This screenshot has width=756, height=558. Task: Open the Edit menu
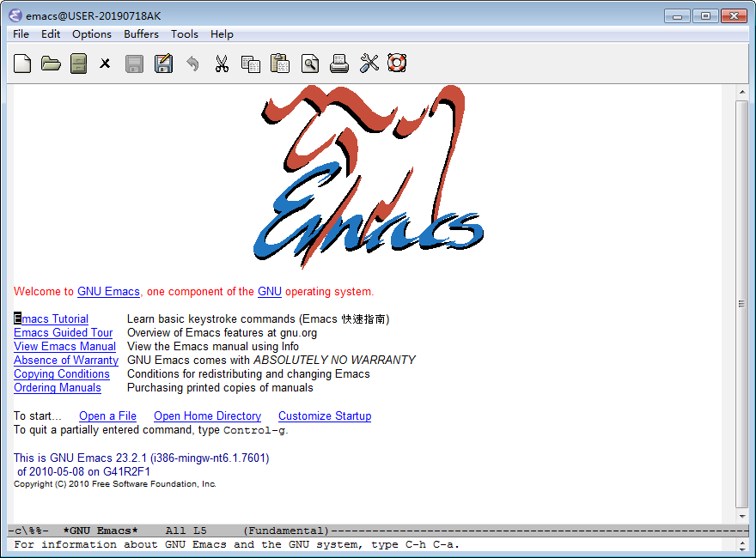click(x=50, y=34)
